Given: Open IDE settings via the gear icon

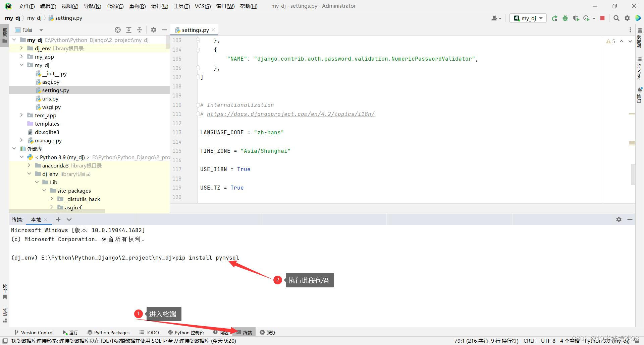Looking at the screenshot, I should point(627,18).
